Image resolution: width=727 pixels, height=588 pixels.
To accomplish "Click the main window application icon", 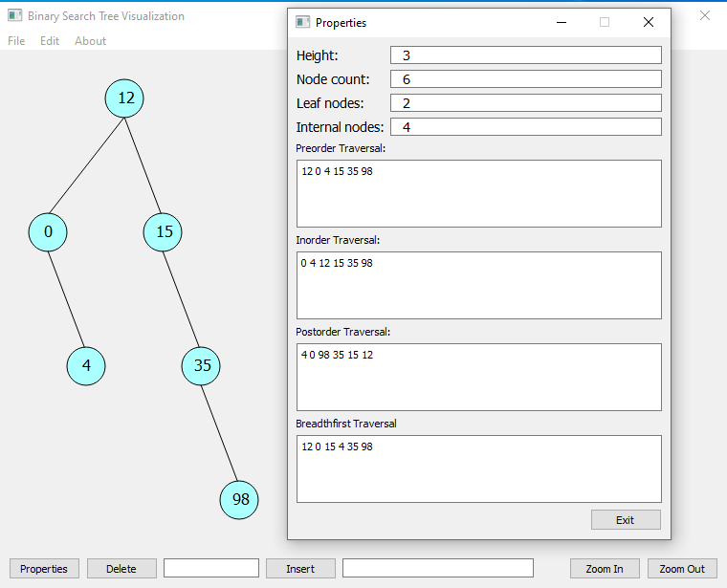I will click(x=15, y=15).
